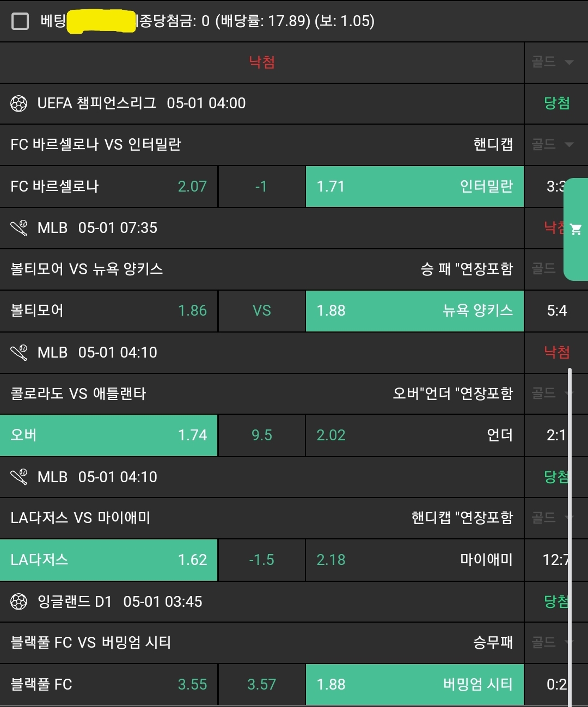Pick 버밍엄 시티 at 1.88 odds
This screenshot has width=588, height=707.
(414, 684)
